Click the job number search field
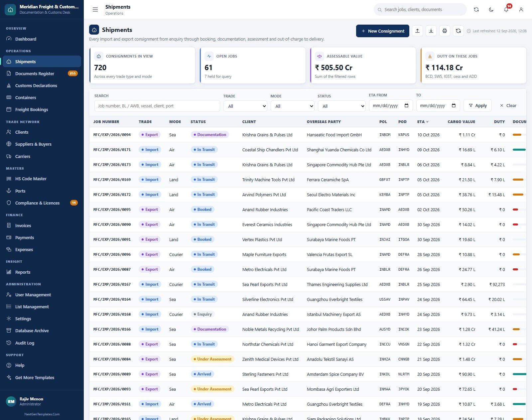The width and height of the screenshot is (532, 420). pyautogui.click(x=157, y=106)
